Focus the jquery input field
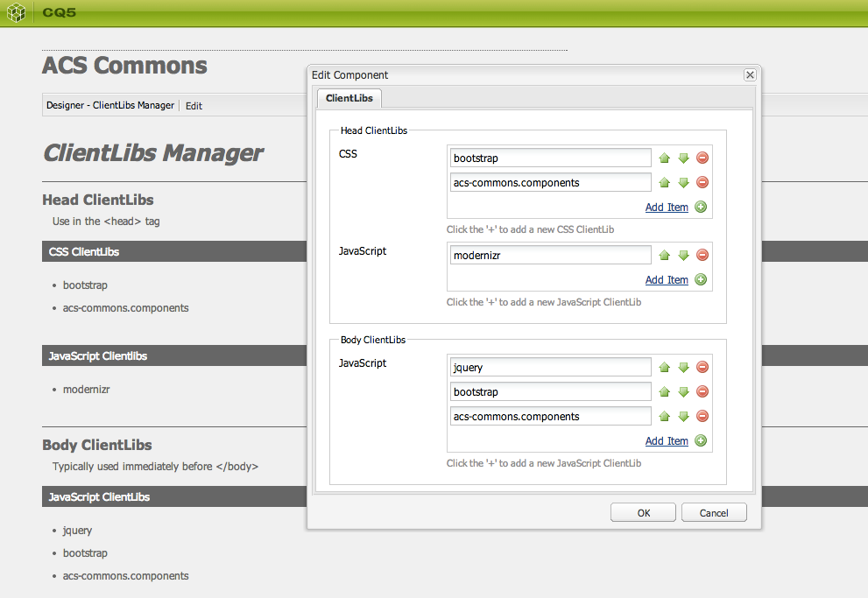 [550, 368]
